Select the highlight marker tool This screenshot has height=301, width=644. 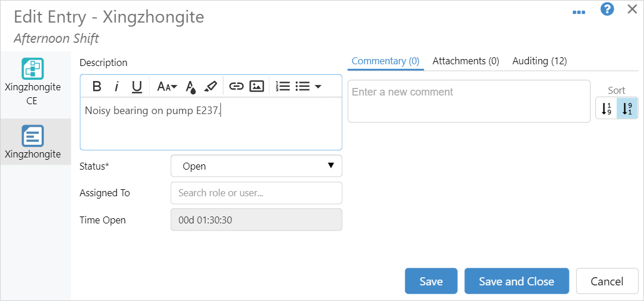[x=211, y=86]
